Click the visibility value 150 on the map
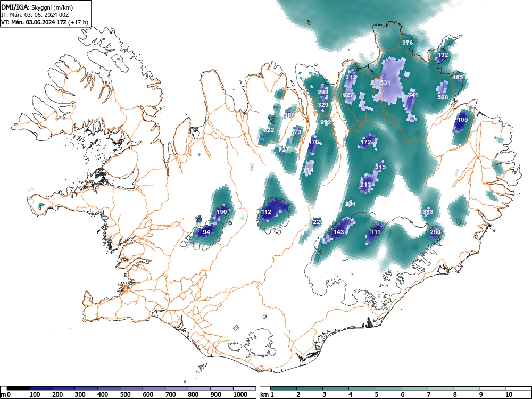Screen dimensions: 532x399 click(221, 212)
